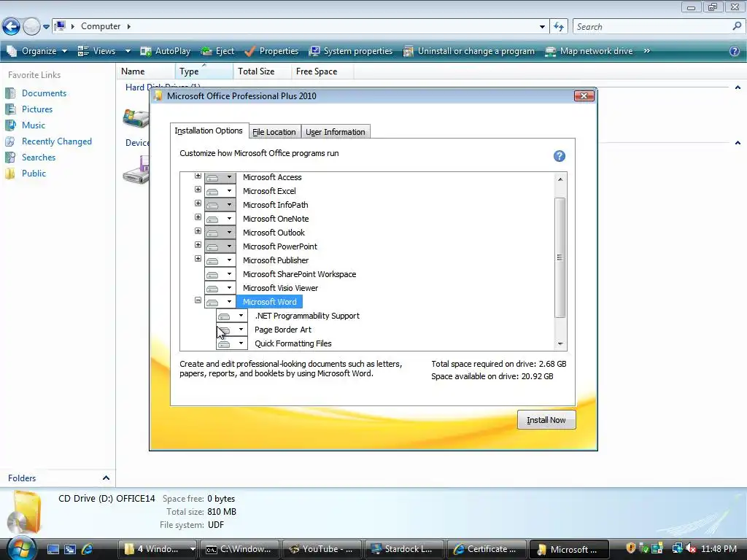Screen dimensions: 747x560
Task: Expand the Microsoft Publisher tree node
Action: 198,259
